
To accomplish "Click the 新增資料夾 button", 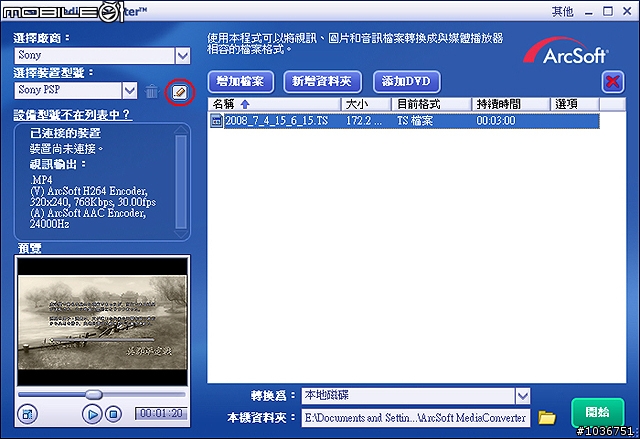I will 322,82.
